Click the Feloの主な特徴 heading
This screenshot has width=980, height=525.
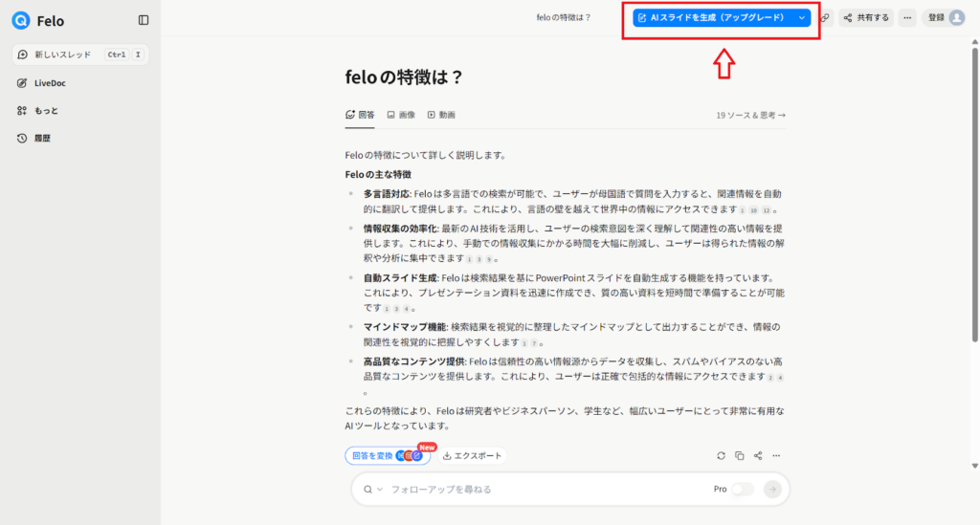click(378, 174)
